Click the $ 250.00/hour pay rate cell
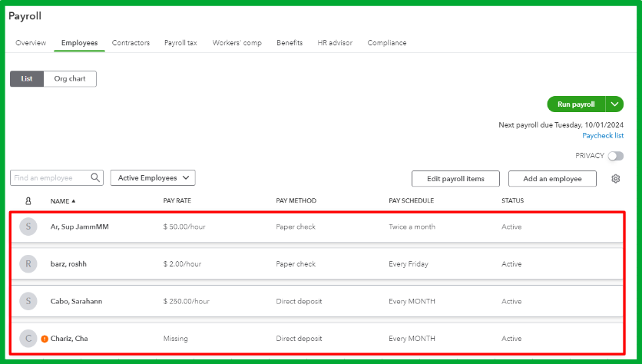This screenshot has height=364, width=642. [187, 301]
